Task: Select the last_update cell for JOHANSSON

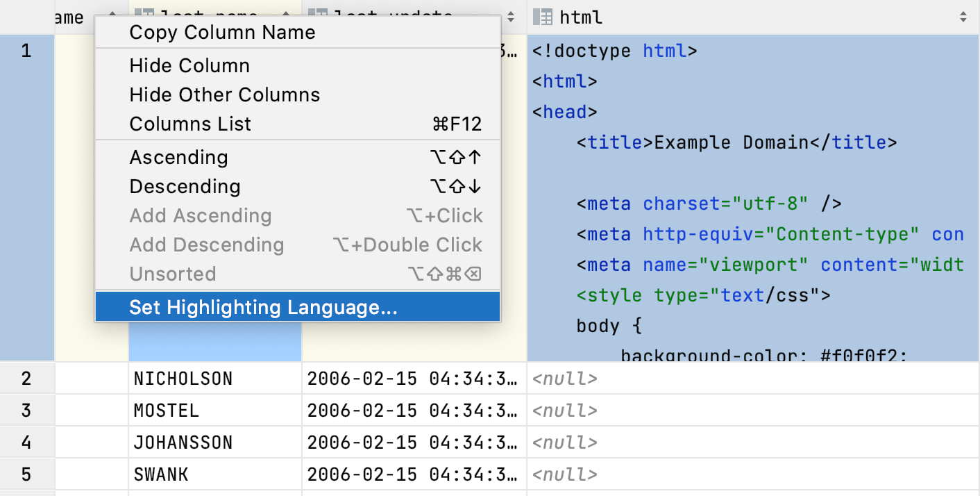Action: [x=413, y=442]
